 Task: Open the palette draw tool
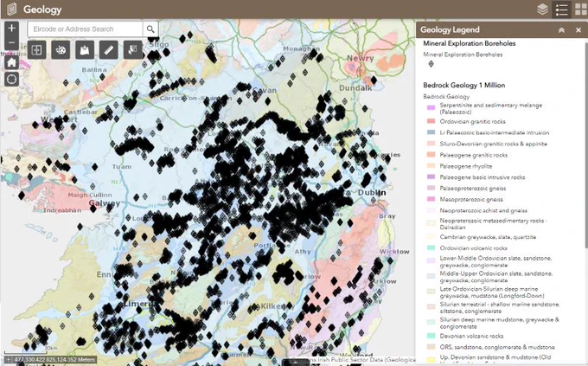(x=61, y=50)
